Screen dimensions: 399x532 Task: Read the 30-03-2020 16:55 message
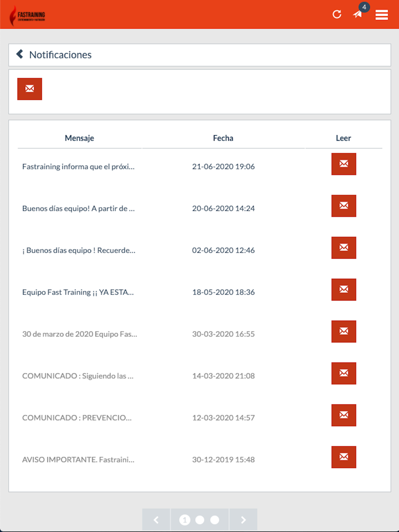coord(344,331)
